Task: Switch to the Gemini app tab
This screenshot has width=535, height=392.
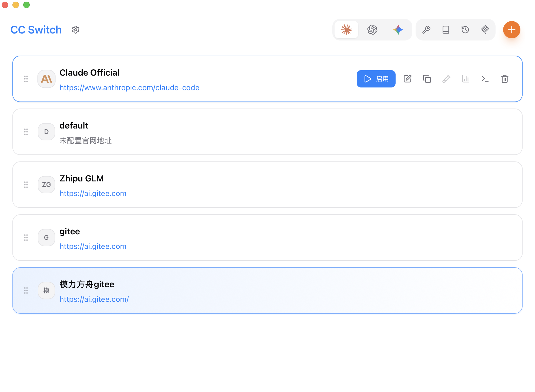Action: point(398,30)
